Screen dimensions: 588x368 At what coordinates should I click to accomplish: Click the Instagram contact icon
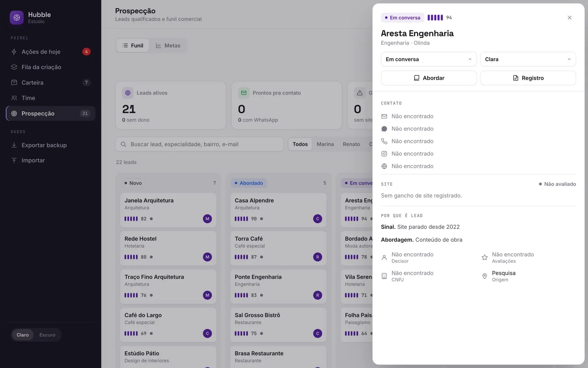[384, 154]
